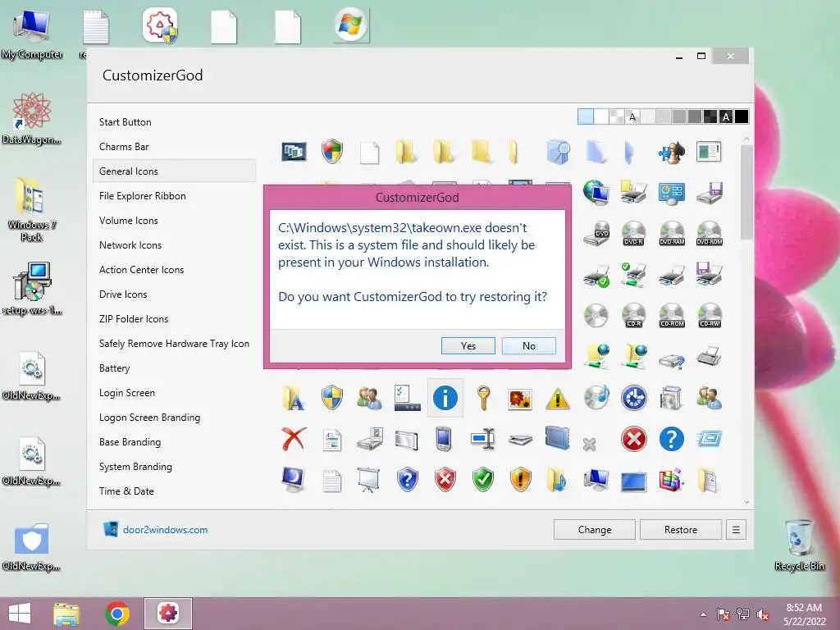Choose the black swatch with letter A
This screenshot has height=630, width=840.
(x=726, y=116)
